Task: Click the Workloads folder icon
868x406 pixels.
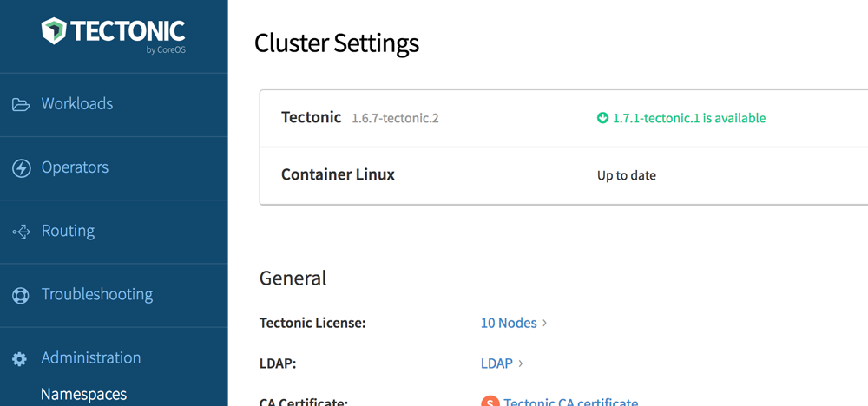Action: click(21, 105)
